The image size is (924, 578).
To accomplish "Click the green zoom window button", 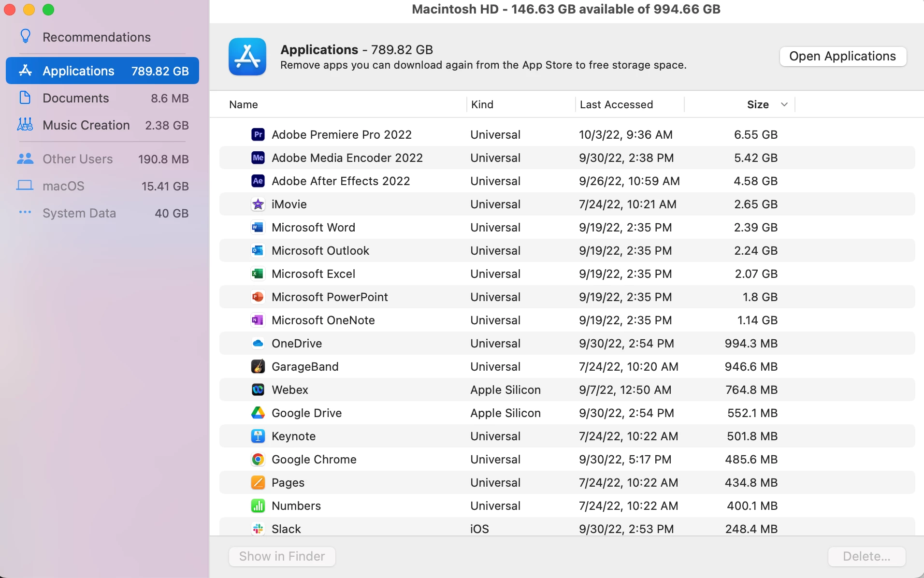I will (48, 10).
